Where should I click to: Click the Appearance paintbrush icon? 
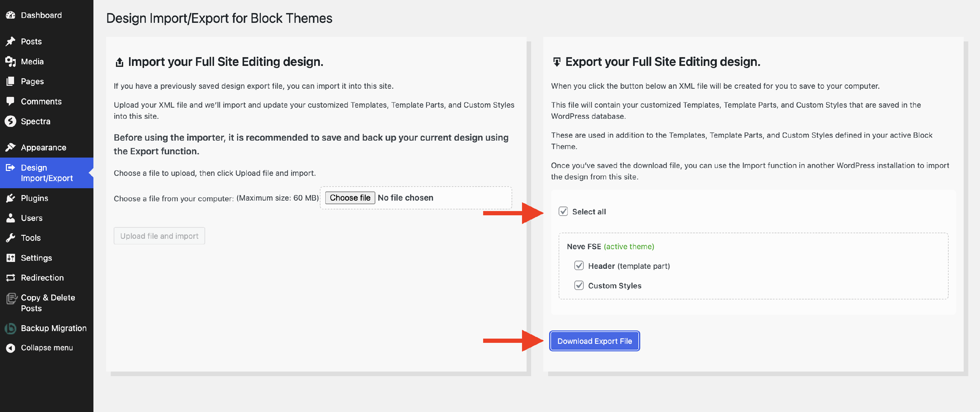tap(10, 147)
